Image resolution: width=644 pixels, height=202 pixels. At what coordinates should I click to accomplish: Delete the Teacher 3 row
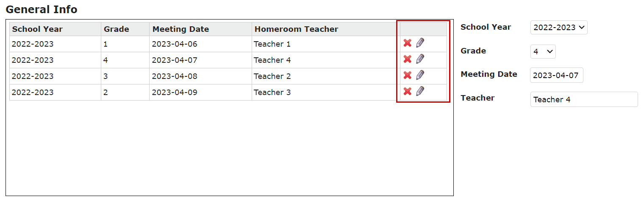407,91
